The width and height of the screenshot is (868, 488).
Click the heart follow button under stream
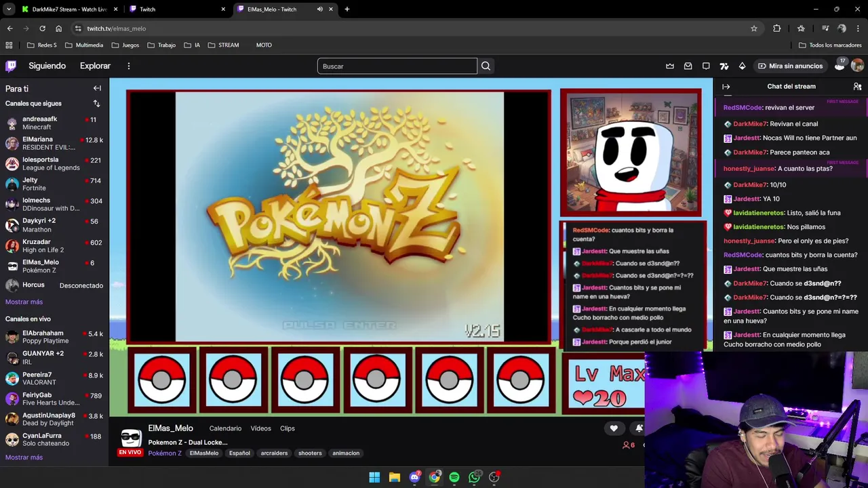click(614, 428)
